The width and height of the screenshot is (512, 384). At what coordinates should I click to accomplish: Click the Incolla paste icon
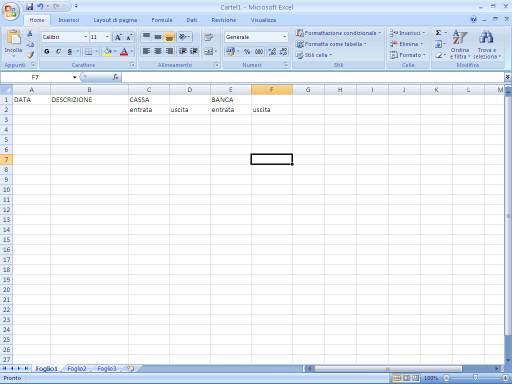click(x=13, y=37)
